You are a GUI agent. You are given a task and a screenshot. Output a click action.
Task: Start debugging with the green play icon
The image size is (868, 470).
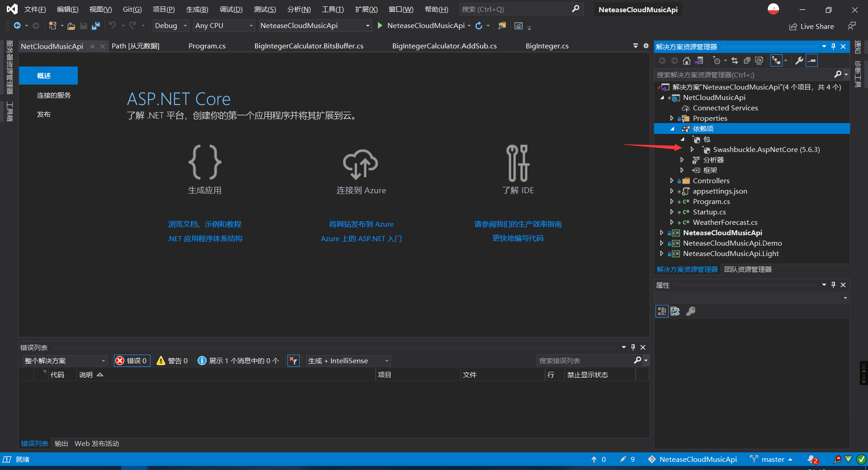[x=380, y=26]
